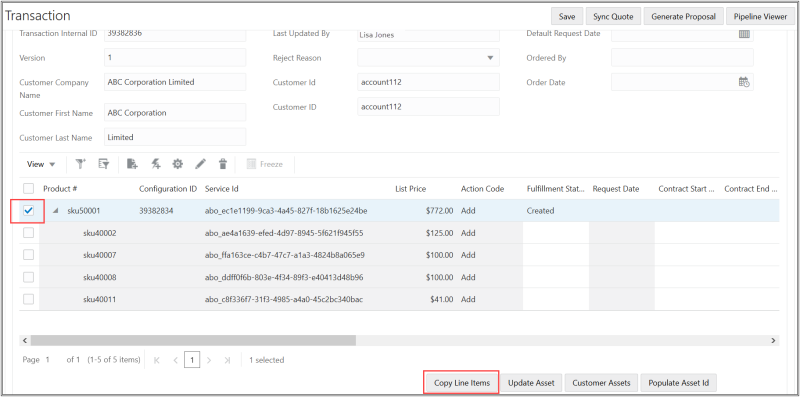Viewport: 800px width, 397px height.
Task: Click the $772.00 list price cell
Action: tap(439, 211)
